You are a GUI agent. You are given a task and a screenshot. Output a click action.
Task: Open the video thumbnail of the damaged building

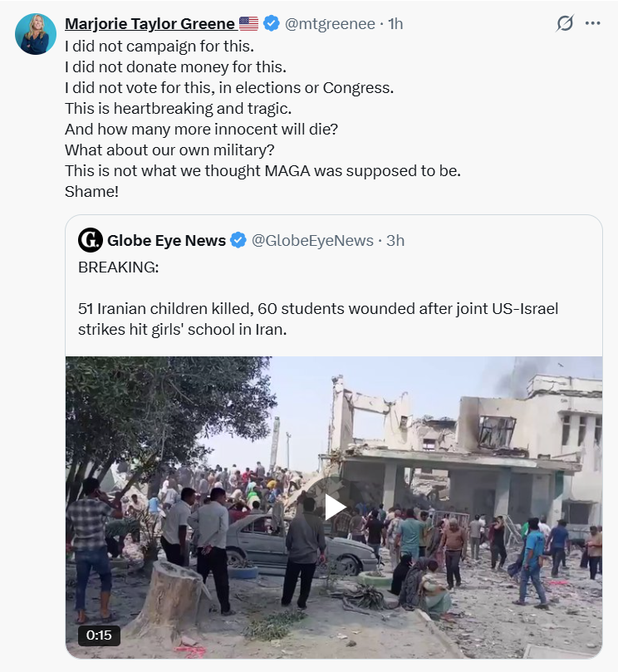334,507
